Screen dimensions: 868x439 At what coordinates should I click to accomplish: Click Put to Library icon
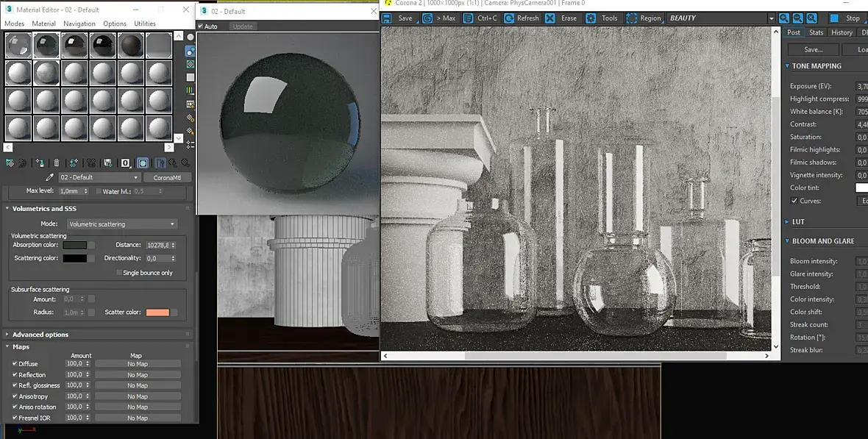[108, 163]
